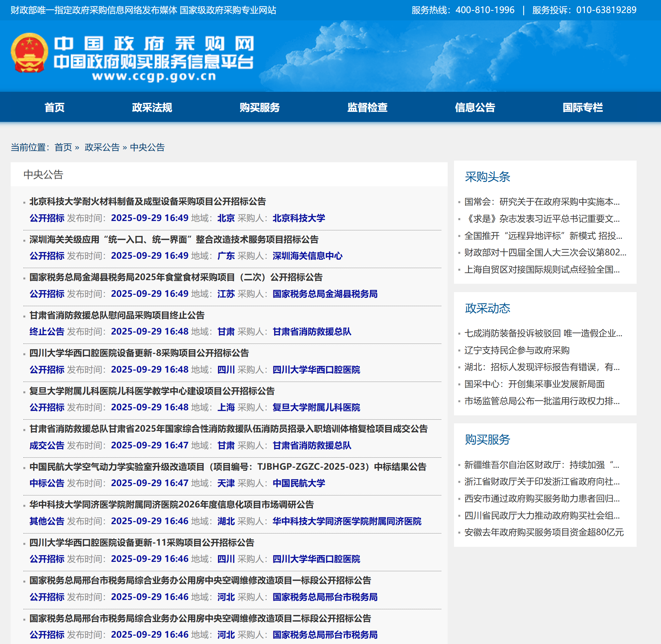Image resolution: width=661 pixels, height=644 pixels.
Task: Open 辽宁支持民企参与政府采购 article
Action: coord(516,351)
